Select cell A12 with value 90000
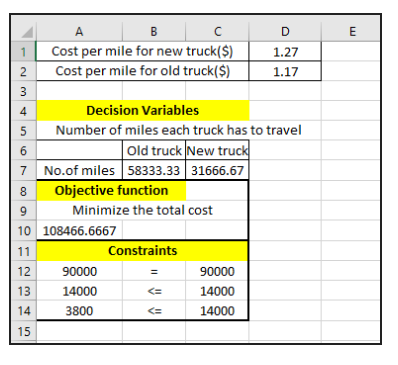This screenshot has height=365, width=398. (x=79, y=271)
